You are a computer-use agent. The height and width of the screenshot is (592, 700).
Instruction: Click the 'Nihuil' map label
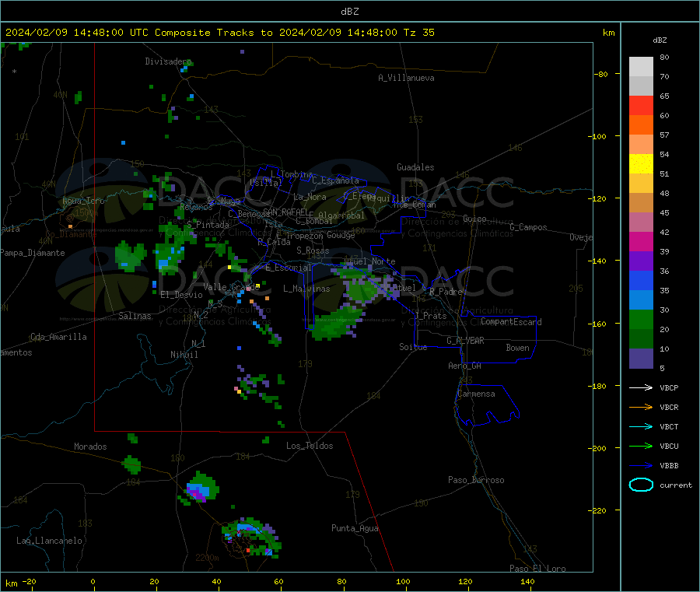click(184, 355)
